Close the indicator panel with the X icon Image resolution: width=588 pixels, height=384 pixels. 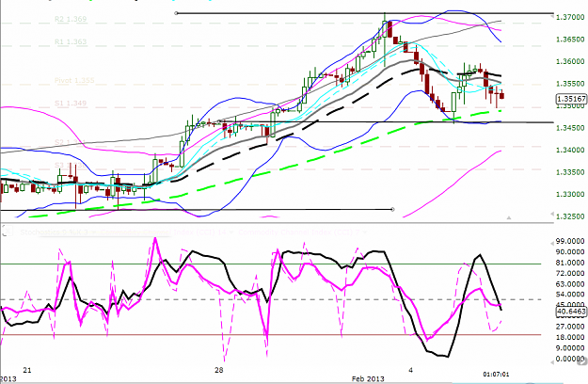[x=6, y=232]
